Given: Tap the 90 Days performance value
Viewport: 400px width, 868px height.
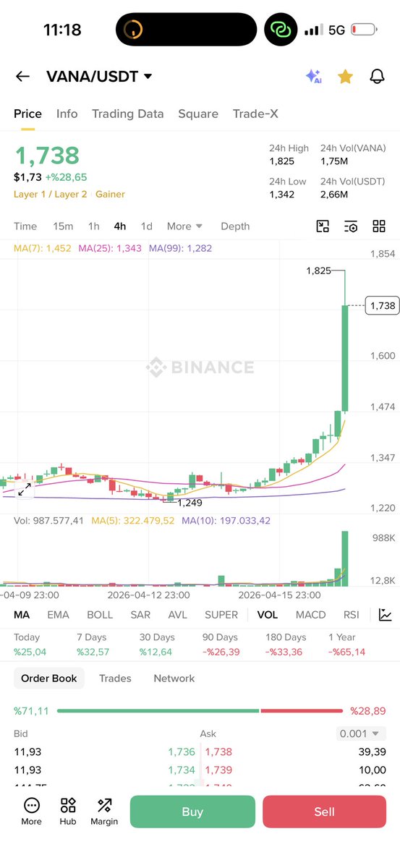Looking at the screenshot, I should coord(221,652).
